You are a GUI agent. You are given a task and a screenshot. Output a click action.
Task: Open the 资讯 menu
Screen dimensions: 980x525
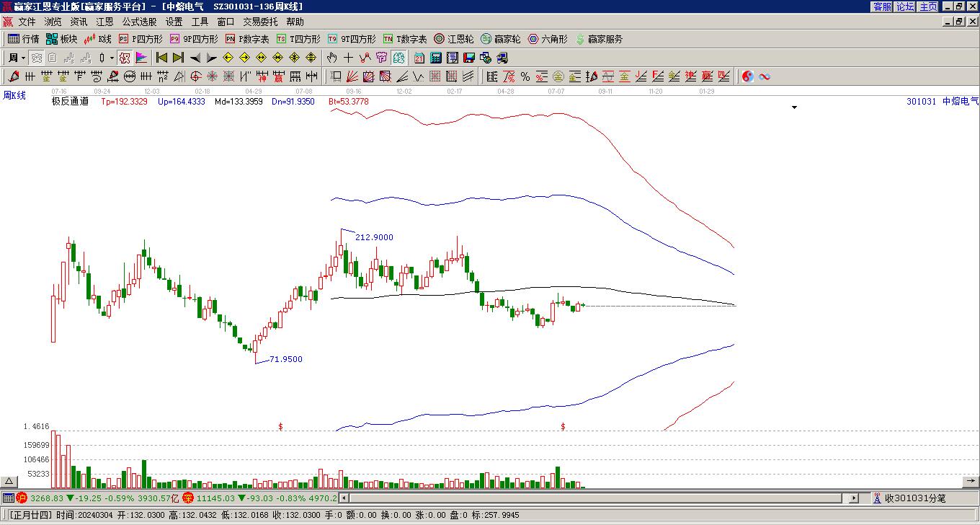[79, 22]
